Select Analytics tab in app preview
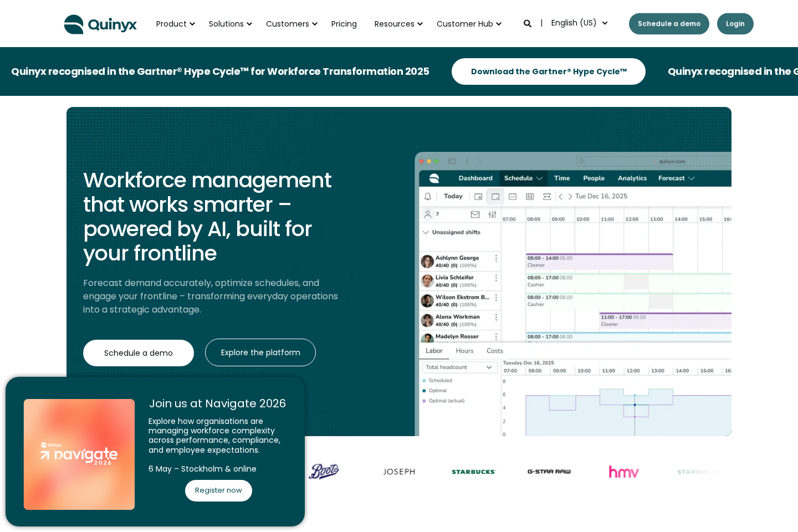The image size is (798, 532). coord(632,178)
